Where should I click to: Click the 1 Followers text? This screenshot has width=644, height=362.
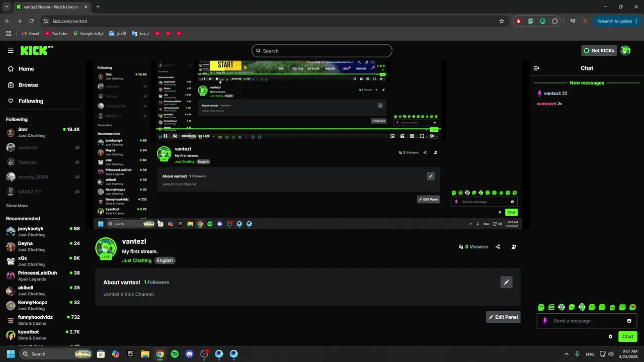[156, 283]
